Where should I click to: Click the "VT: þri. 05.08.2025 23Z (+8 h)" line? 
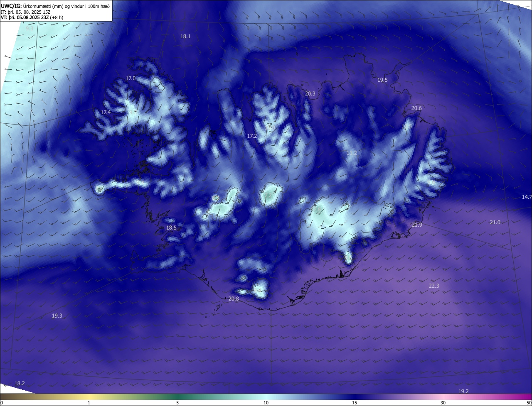click(32, 18)
